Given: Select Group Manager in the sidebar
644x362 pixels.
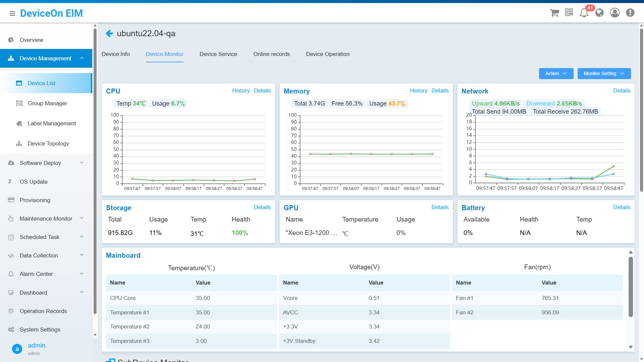Looking at the screenshot, I should [47, 103].
